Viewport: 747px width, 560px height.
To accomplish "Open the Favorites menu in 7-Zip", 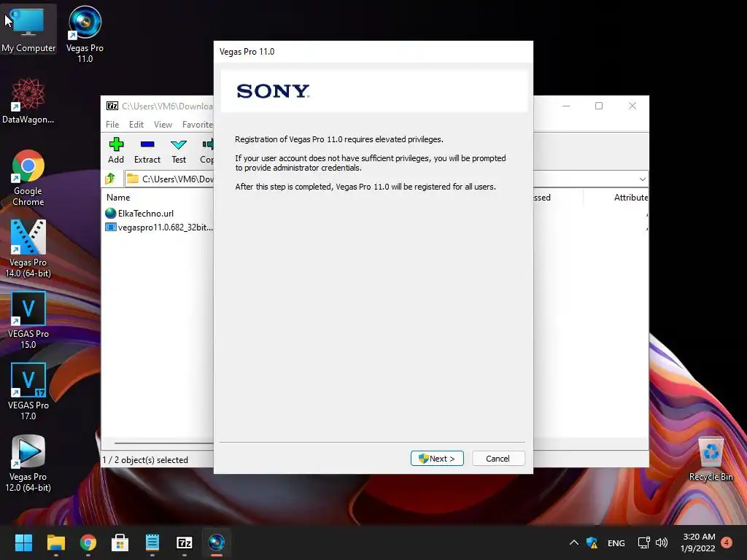I will [x=197, y=124].
